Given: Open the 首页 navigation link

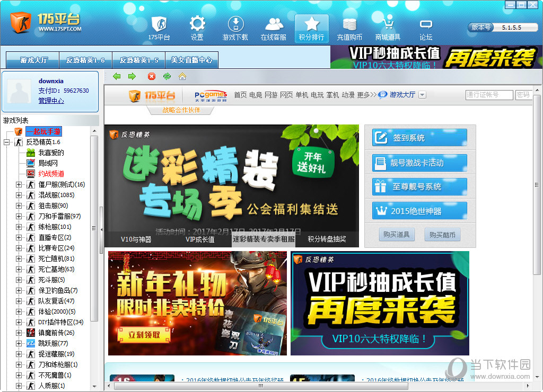Looking at the screenshot, I should tap(240, 95).
